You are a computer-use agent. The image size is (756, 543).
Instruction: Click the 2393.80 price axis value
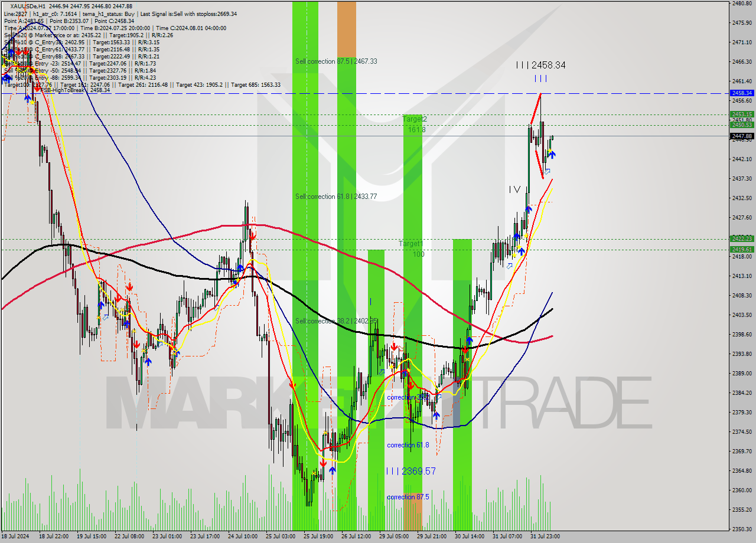742,354
